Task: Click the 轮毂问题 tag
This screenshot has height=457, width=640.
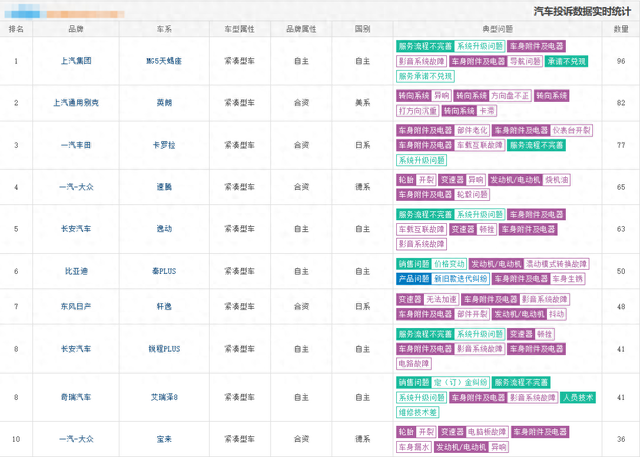Action: [x=472, y=195]
